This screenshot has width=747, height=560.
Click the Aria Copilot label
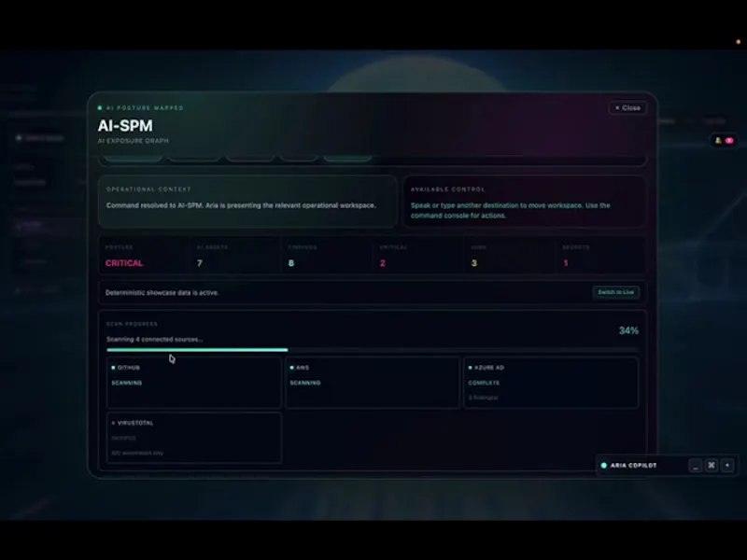[x=633, y=465]
